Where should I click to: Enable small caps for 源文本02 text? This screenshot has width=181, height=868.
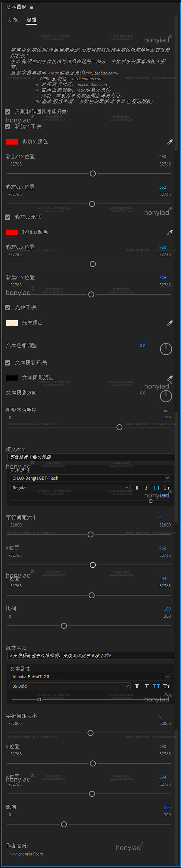coord(167,686)
